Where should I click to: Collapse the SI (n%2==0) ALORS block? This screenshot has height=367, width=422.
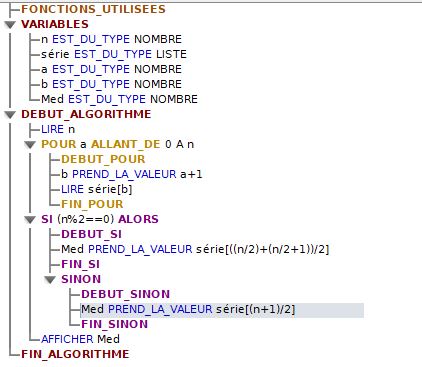tap(30, 220)
